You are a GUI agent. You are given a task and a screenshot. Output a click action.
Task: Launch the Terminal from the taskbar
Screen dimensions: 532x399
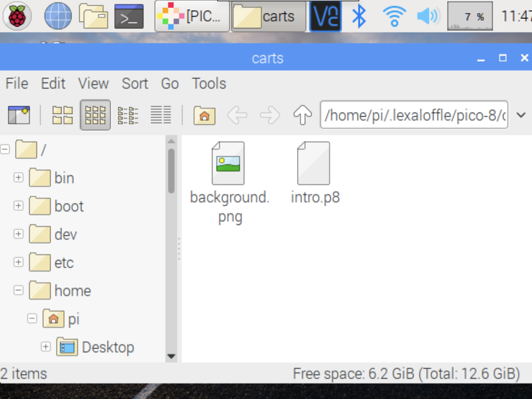(x=129, y=16)
